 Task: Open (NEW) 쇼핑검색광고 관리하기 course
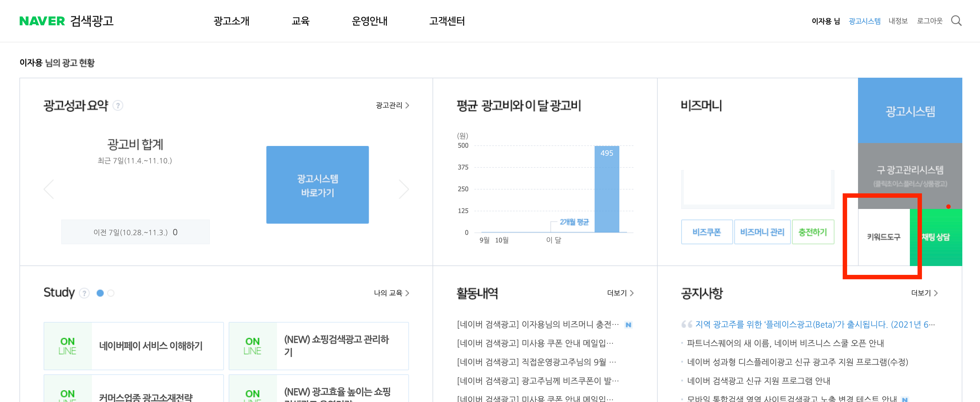(x=319, y=346)
